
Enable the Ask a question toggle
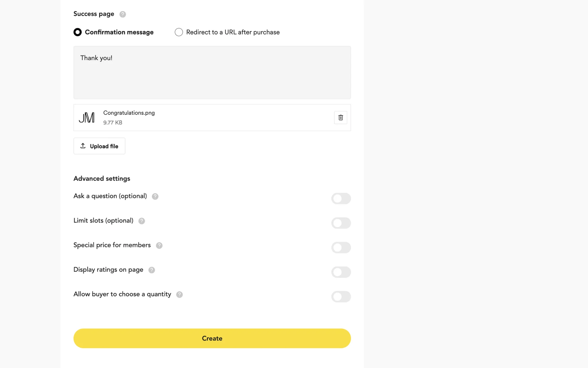pos(341,198)
